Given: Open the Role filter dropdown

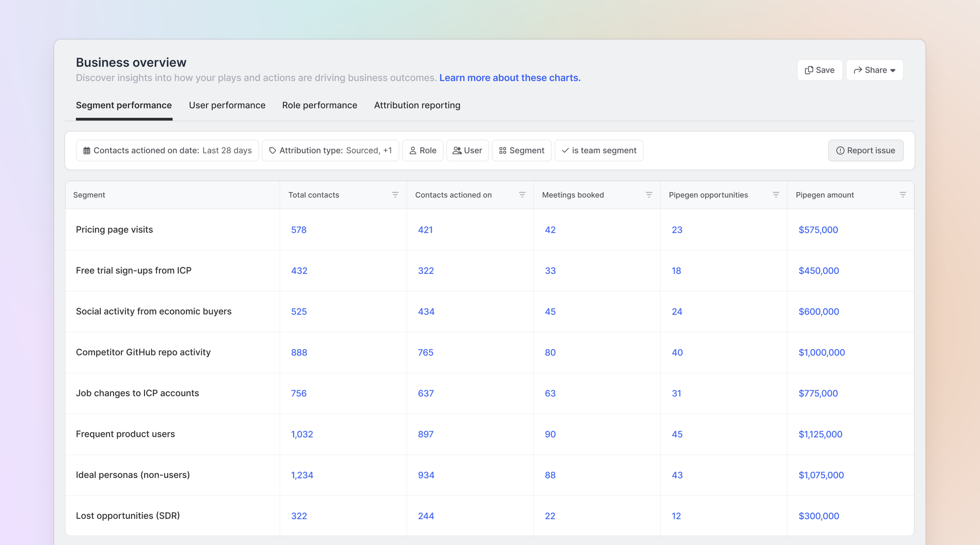Looking at the screenshot, I should pos(423,151).
